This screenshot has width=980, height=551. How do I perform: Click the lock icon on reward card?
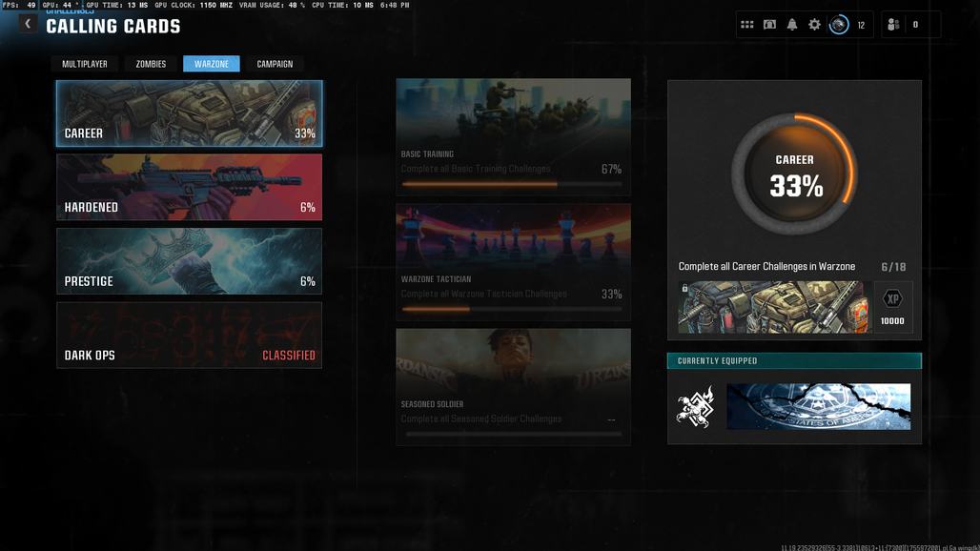pos(685,288)
